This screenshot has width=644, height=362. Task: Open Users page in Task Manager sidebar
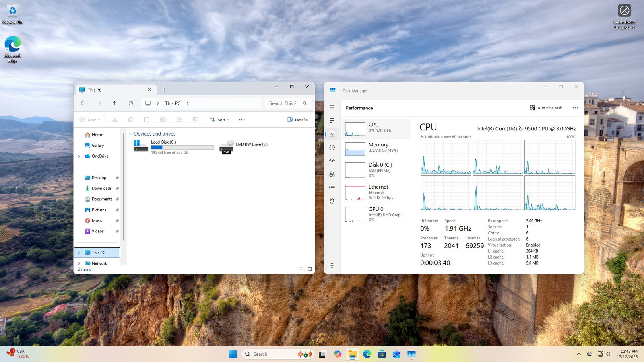332,174
